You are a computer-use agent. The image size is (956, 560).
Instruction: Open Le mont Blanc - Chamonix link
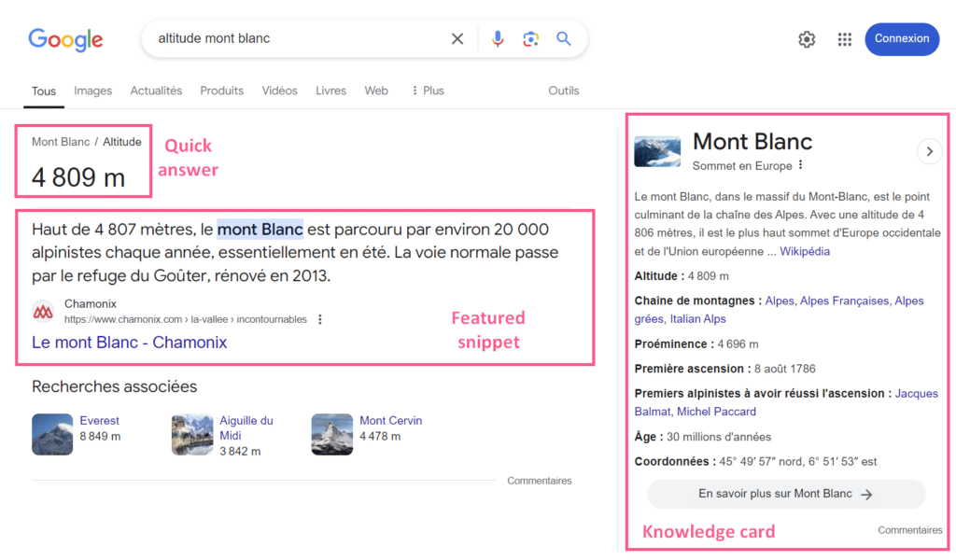129,343
